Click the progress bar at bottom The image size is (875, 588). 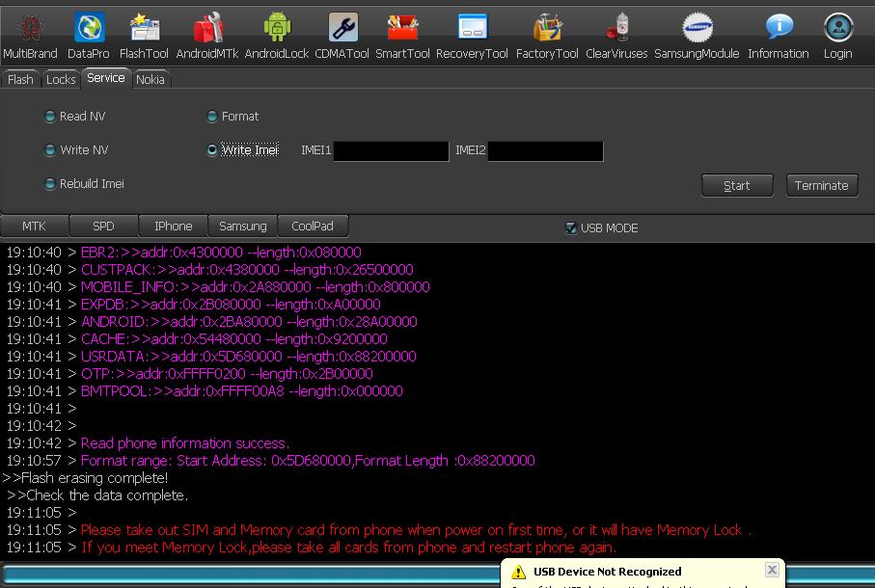[x=251, y=575]
